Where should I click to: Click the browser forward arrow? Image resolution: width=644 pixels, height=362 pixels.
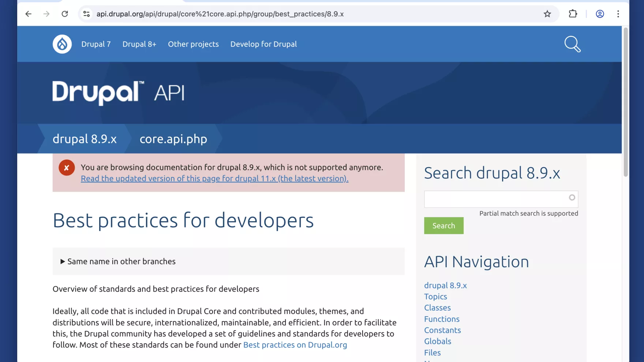46,14
